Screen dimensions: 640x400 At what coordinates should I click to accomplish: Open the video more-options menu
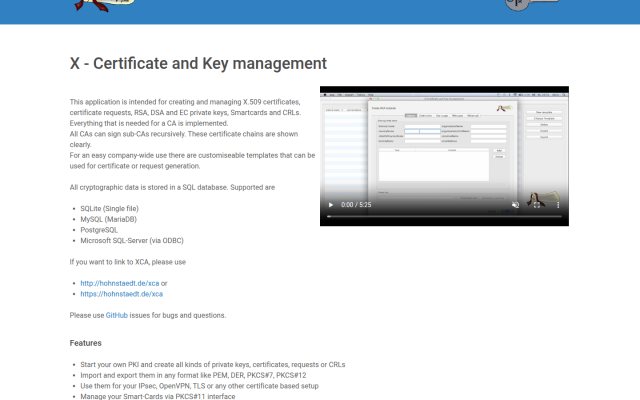pyautogui.click(x=558, y=205)
